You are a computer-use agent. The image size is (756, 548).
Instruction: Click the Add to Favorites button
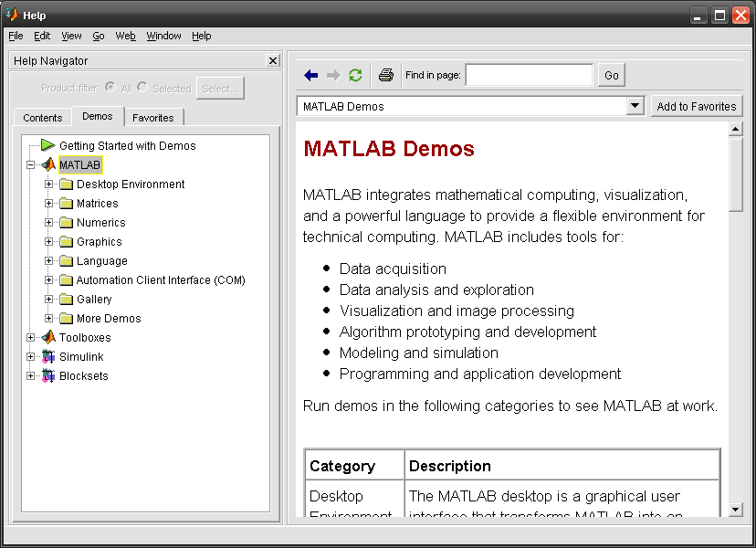click(696, 107)
